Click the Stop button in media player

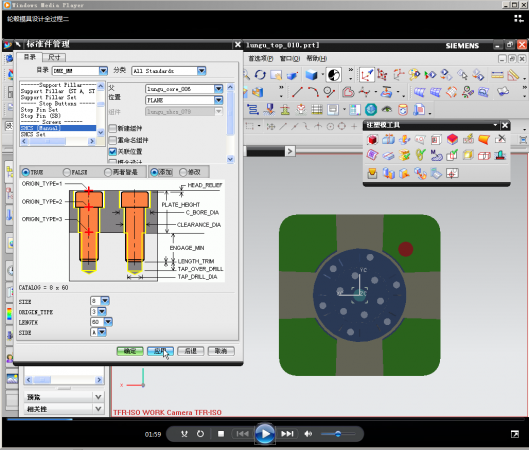221,434
